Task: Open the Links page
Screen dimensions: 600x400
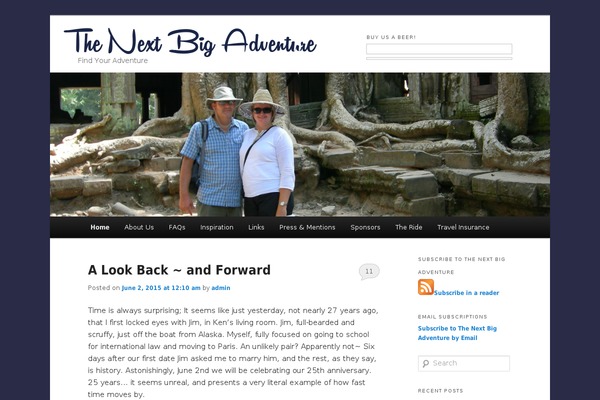Action: (x=256, y=227)
